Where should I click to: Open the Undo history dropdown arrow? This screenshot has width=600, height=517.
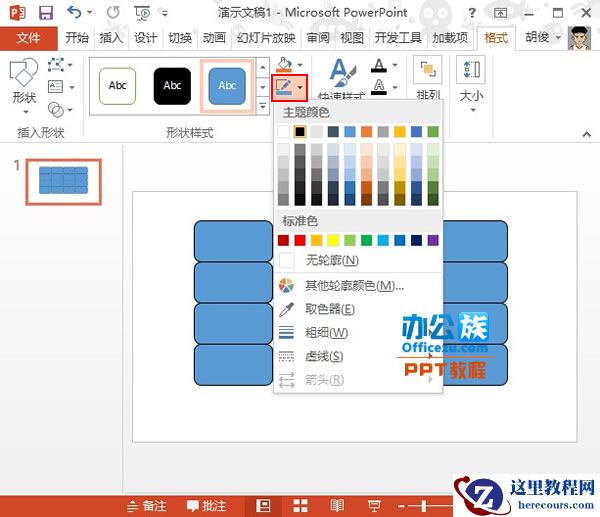[89, 12]
